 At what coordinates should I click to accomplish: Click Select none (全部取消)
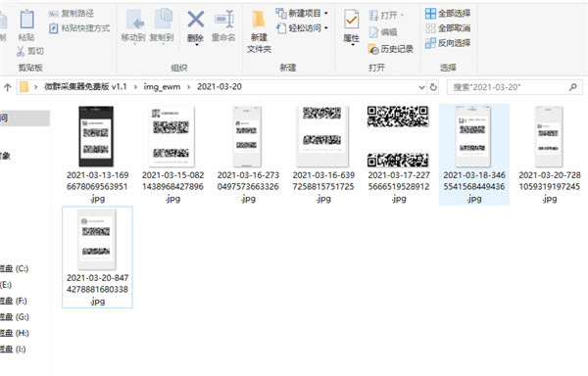pyautogui.click(x=448, y=28)
